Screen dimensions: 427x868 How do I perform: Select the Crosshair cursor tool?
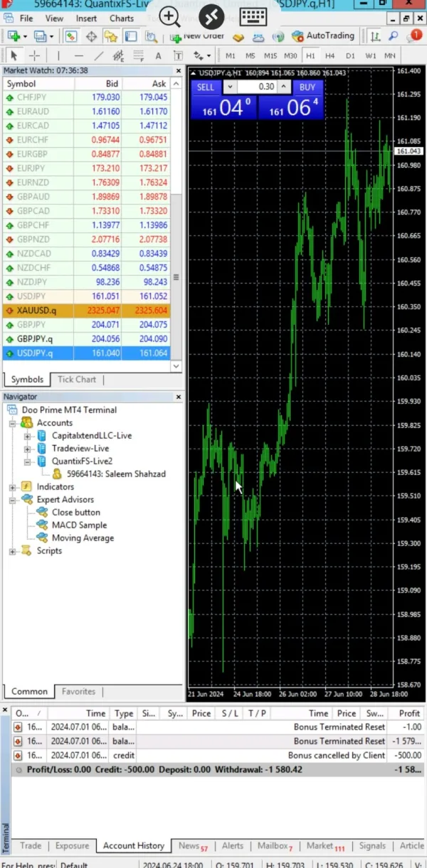click(x=33, y=55)
